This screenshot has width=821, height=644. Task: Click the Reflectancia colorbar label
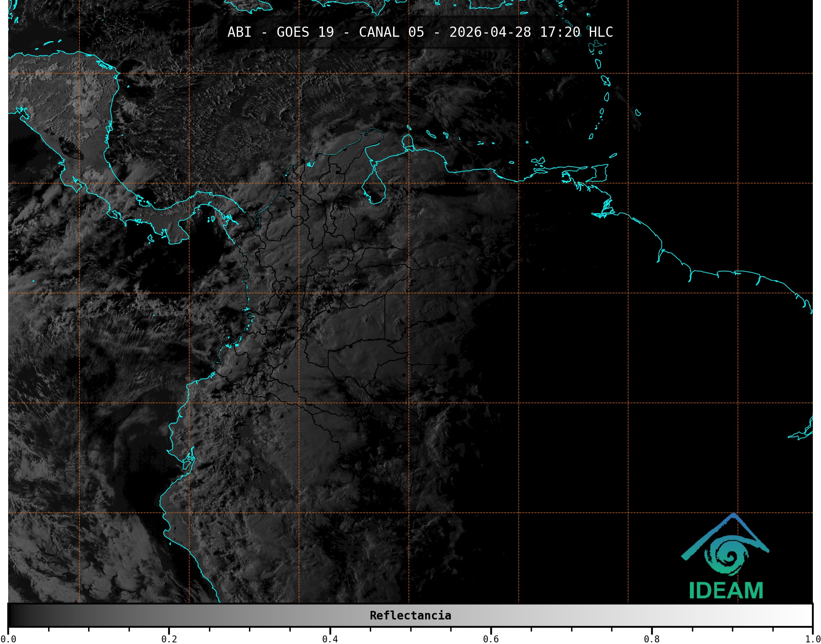point(410,615)
